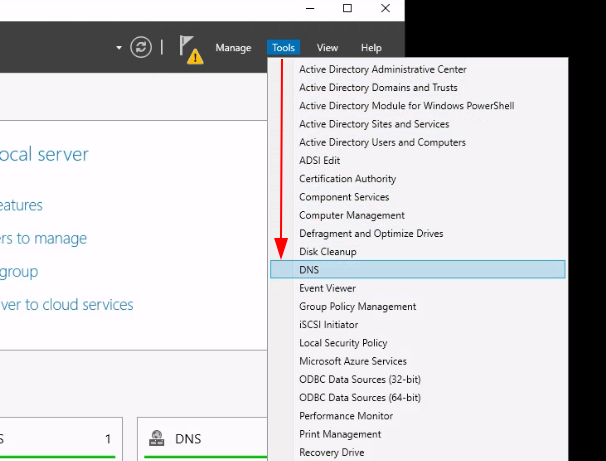Open Active Directory Domains and Trusts
Image resolution: width=606 pixels, height=461 pixels.
point(418,87)
